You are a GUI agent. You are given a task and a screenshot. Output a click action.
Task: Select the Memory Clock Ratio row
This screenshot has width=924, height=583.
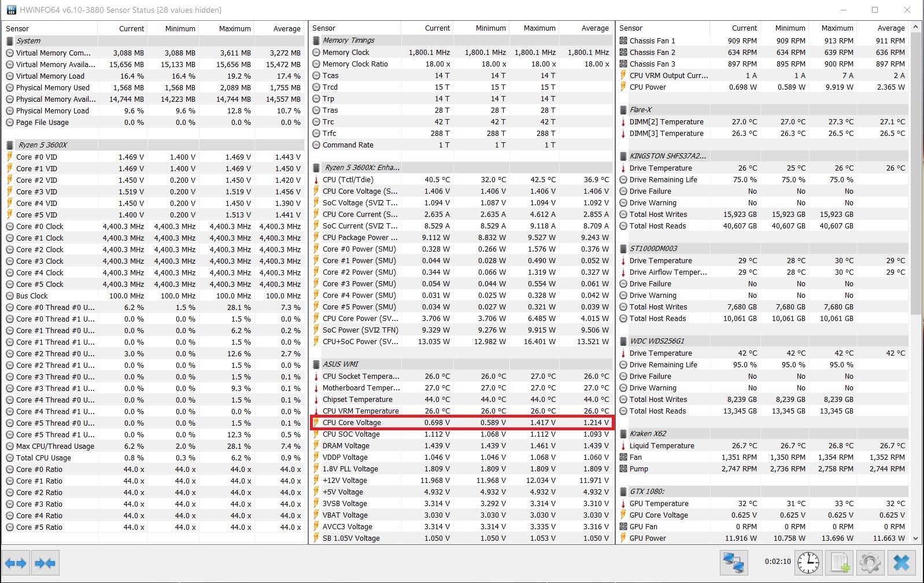click(x=461, y=64)
